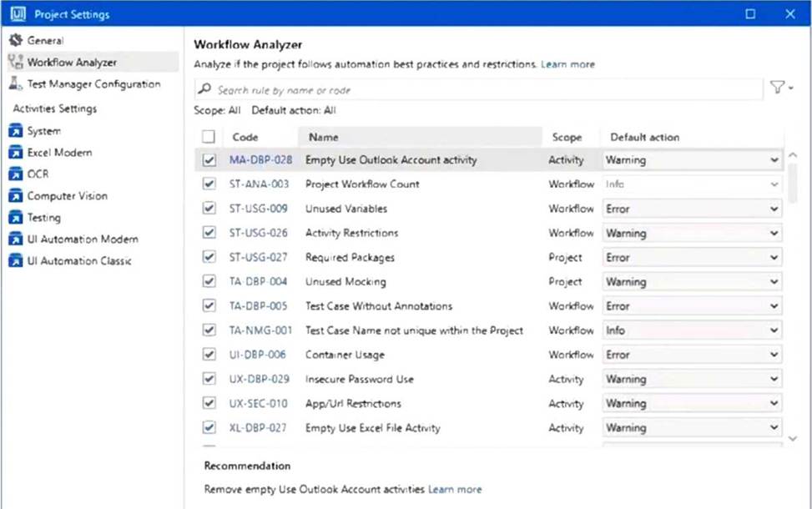This screenshot has width=812, height=509.
Task: Switch to OCR activities settings
Action: pos(38,174)
